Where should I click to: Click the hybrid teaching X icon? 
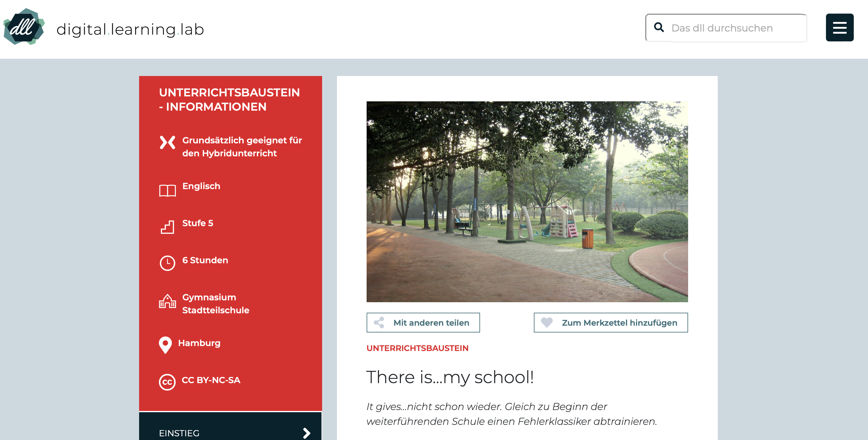(167, 142)
